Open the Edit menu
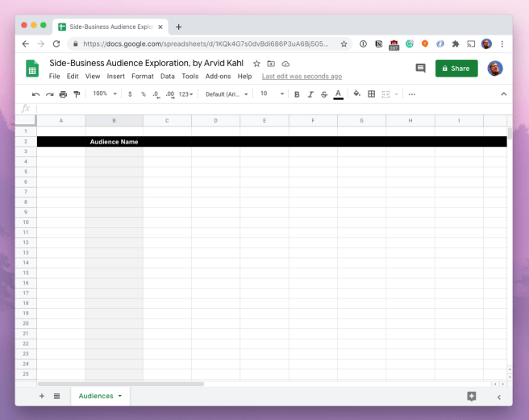Image resolution: width=529 pixels, height=420 pixels. (x=73, y=77)
